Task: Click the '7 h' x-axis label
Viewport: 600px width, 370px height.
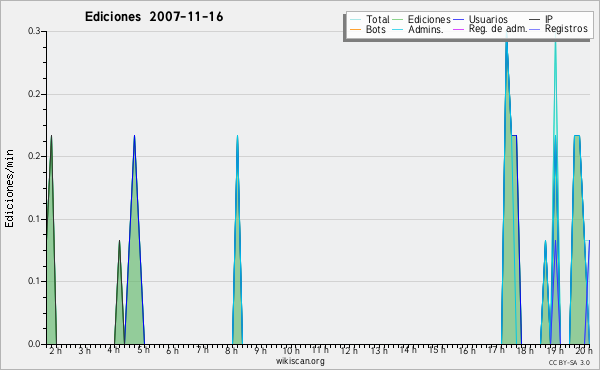Action: click(x=202, y=350)
